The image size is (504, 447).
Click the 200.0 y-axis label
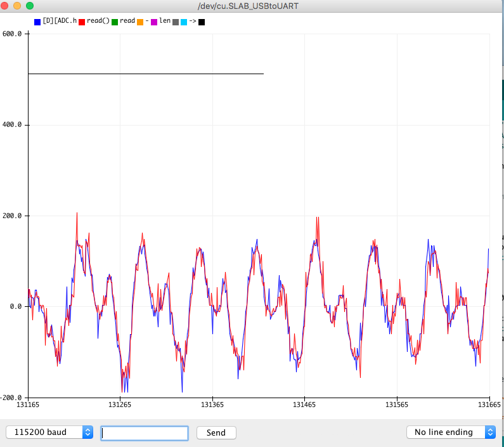tap(12, 216)
